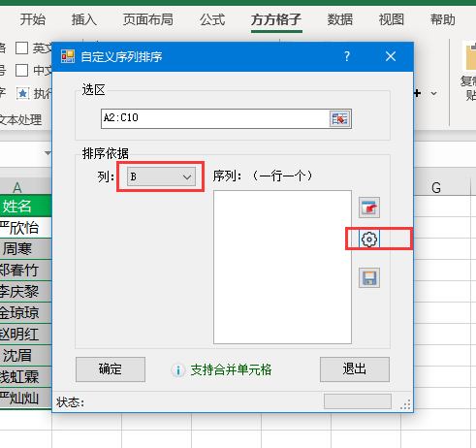Select the 方方格子 tab
476x448 pixels.
click(276, 19)
